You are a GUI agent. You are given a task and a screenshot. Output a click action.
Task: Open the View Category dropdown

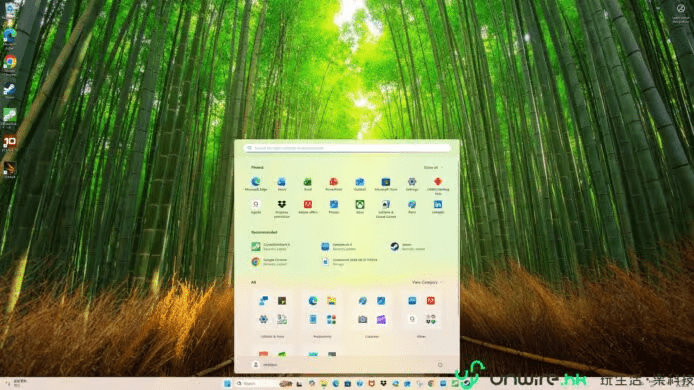pyautogui.click(x=427, y=282)
